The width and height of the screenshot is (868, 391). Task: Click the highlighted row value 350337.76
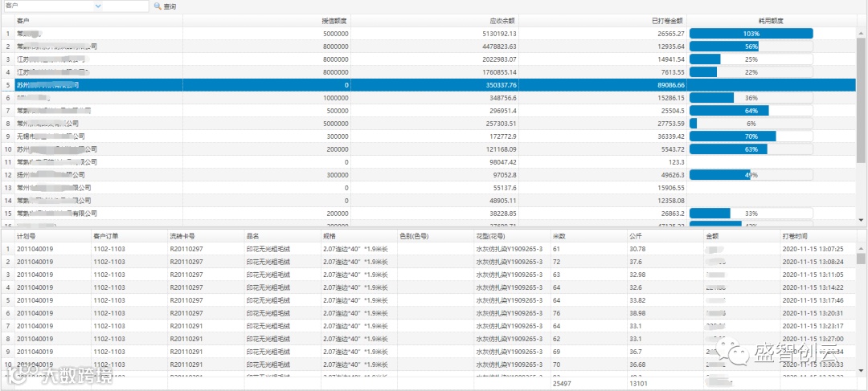502,85
